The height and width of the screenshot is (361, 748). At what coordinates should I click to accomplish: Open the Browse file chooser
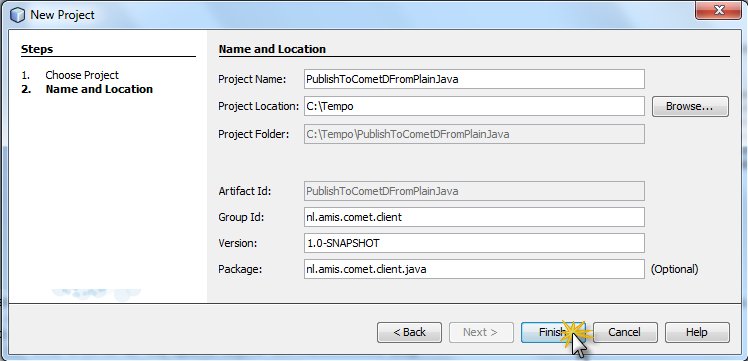690,106
